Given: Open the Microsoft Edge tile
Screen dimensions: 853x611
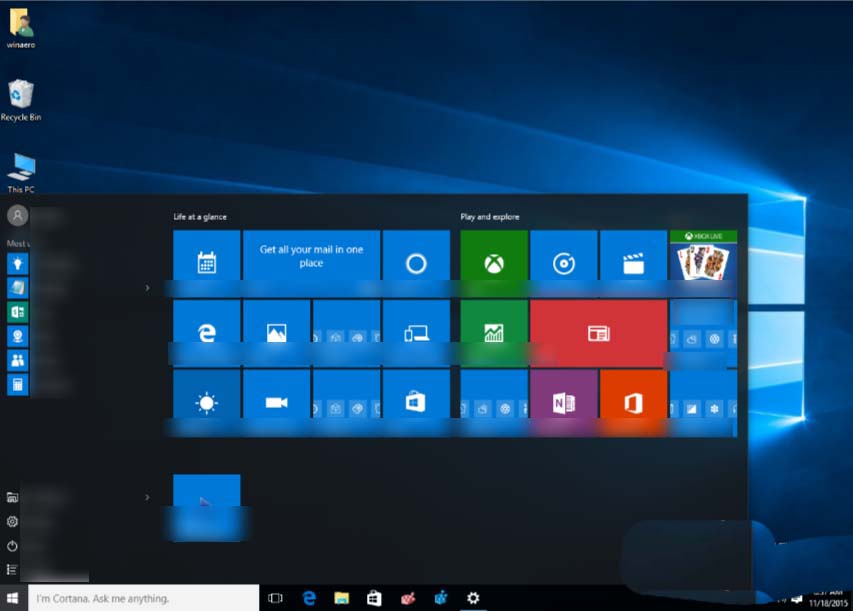Looking at the screenshot, I should [207, 333].
